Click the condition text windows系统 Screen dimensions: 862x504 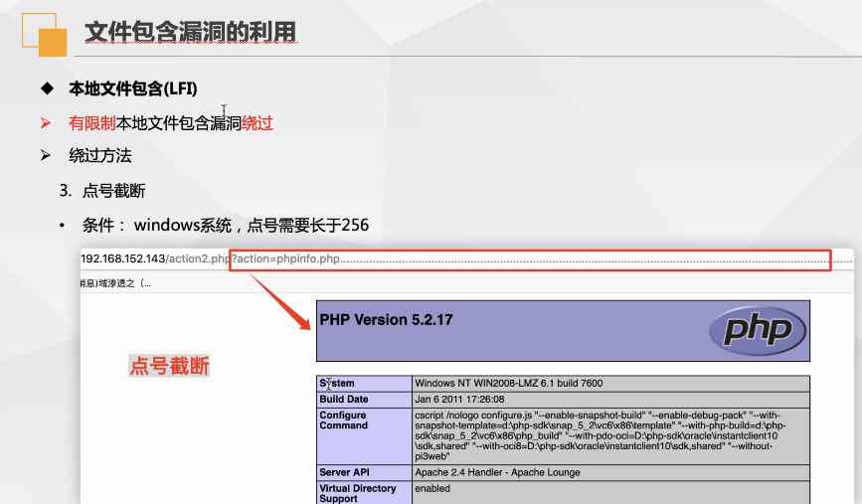coord(183,226)
